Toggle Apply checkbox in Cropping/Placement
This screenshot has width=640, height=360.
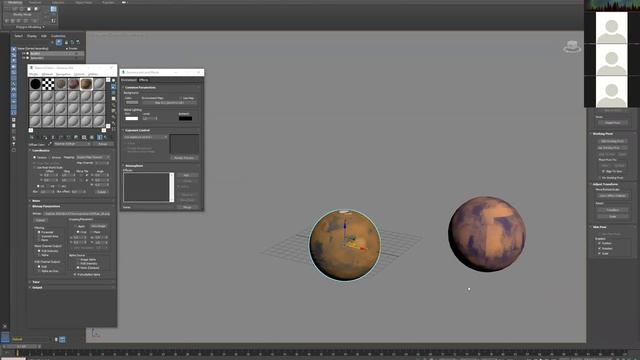tap(76, 226)
